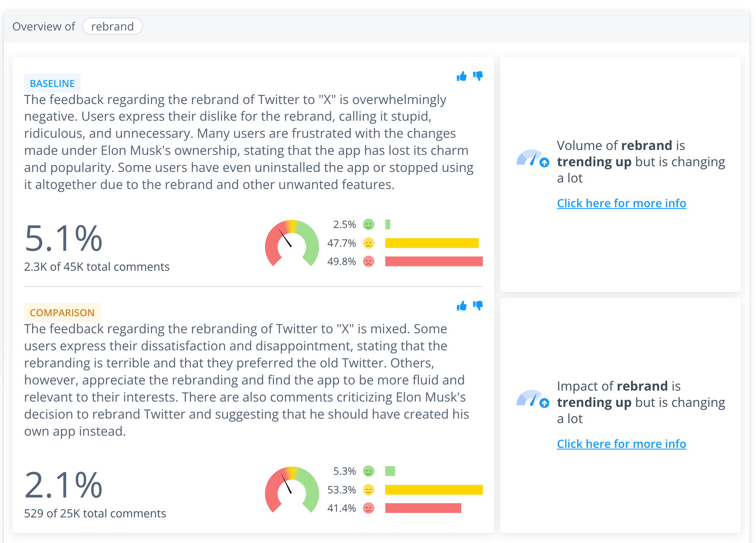
Task: Click the COMPARISON label tag
Action: (x=62, y=313)
